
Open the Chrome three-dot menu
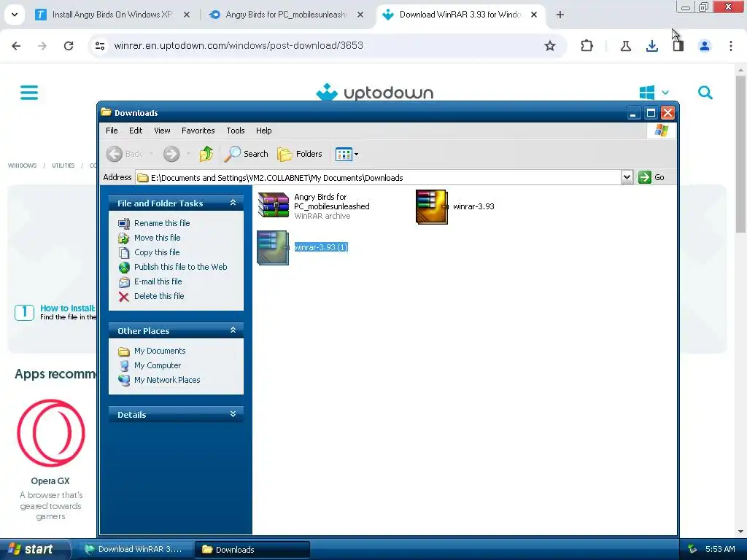[731, 46]
